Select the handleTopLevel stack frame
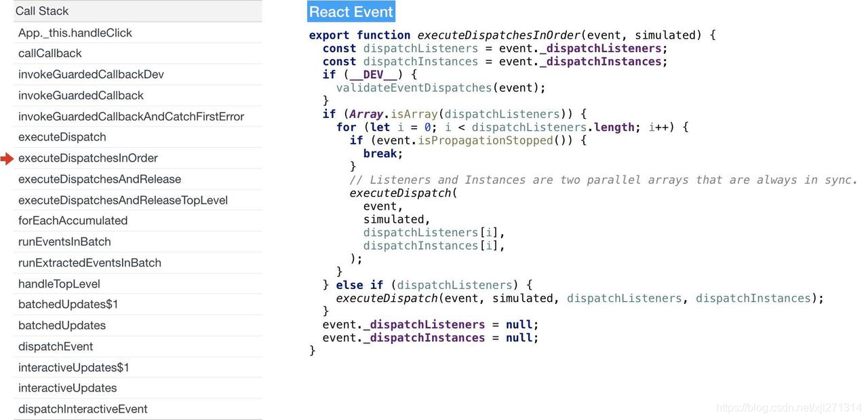Viewport: 868px width, 420px height. pos(138,284)
